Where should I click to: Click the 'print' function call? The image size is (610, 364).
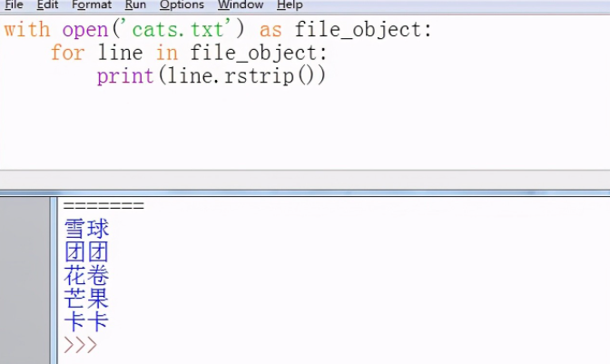[x=125, y=76]
